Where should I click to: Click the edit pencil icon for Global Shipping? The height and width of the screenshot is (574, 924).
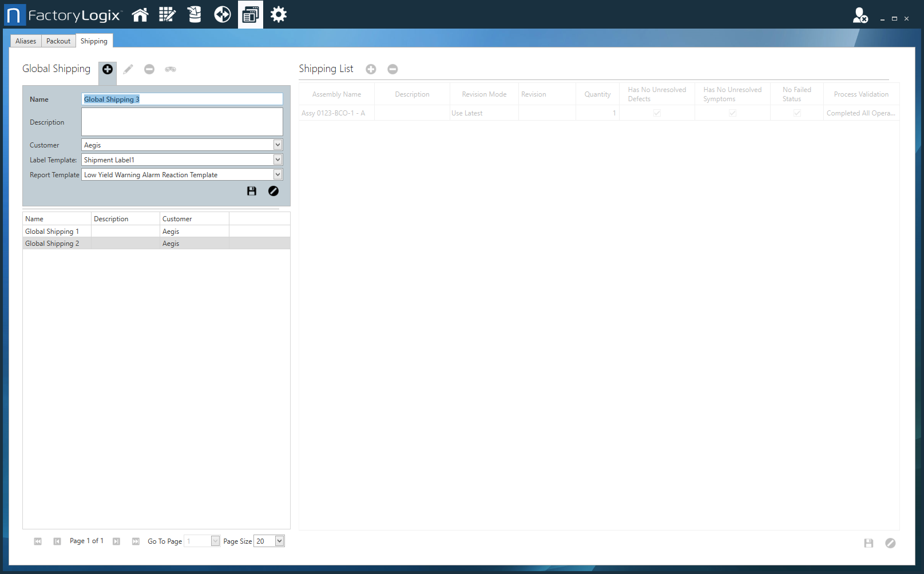tap(128, 69)
